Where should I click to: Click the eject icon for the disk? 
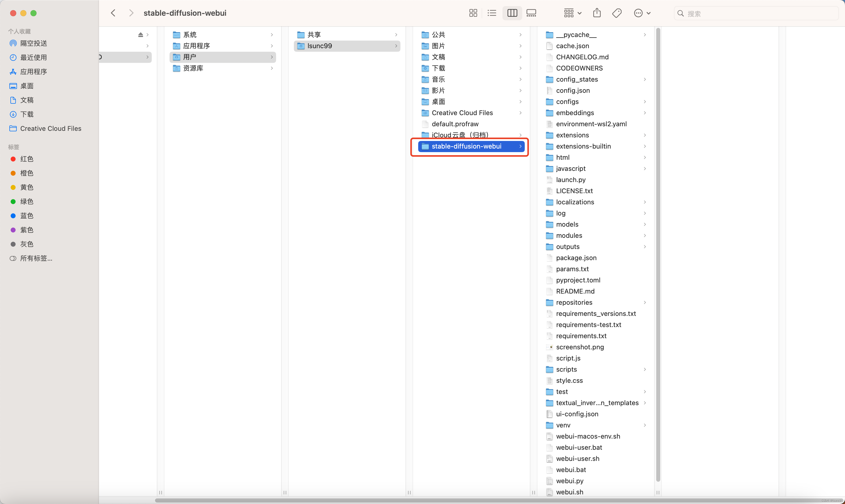pyautogui.click(x=140, y=35)
